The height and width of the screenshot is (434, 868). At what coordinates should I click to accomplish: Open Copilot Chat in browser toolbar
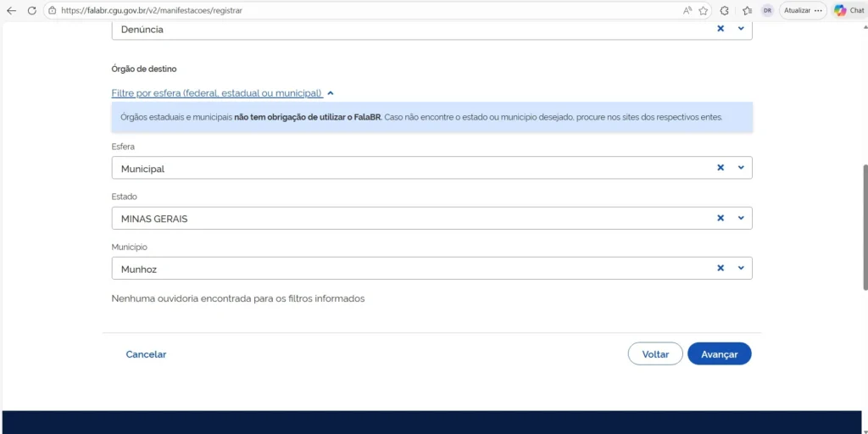[x=849, y=11]
